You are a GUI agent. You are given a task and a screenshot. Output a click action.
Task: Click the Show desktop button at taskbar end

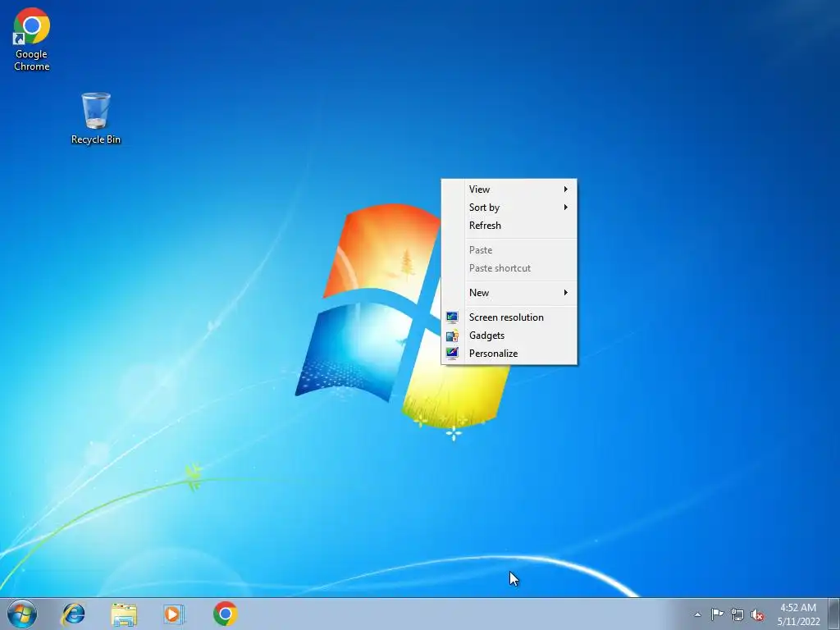834,614
